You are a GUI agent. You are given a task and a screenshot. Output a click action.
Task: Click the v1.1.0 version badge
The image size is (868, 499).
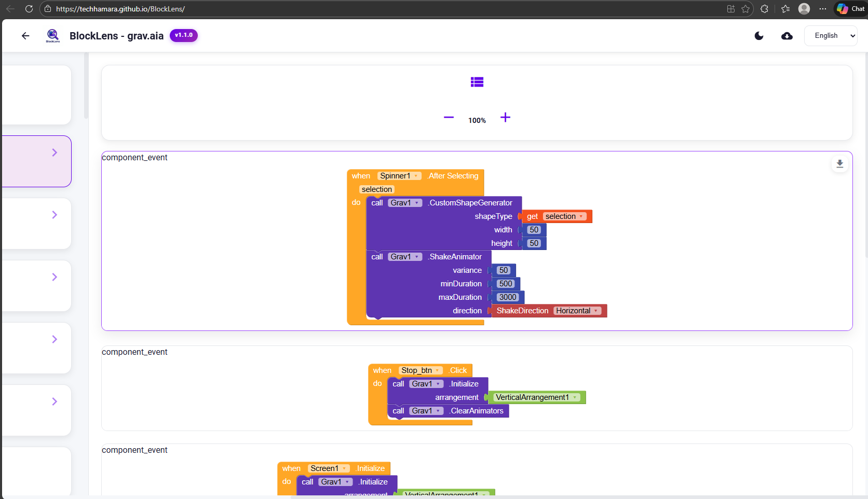(183, 35)
